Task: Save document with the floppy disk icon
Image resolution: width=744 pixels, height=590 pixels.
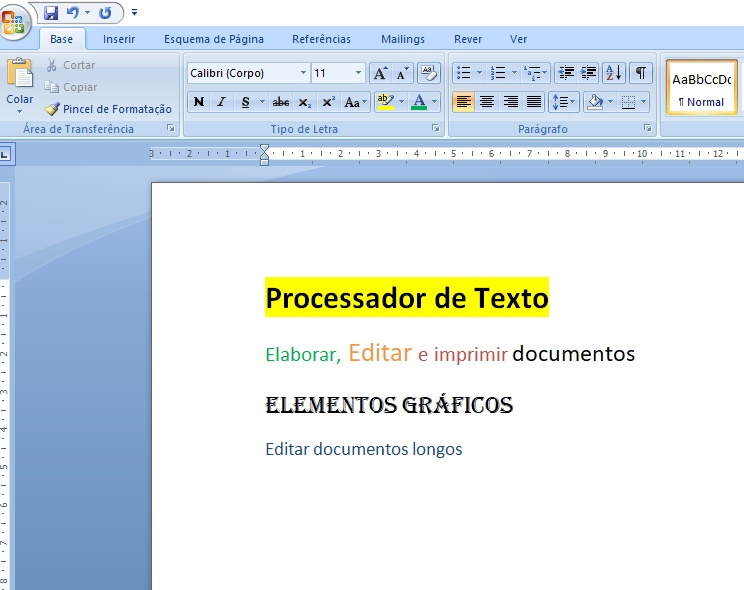Action: click(51, 13)
